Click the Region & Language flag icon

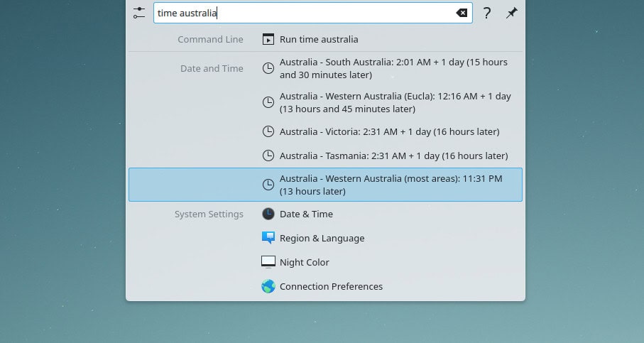point(268,238)
